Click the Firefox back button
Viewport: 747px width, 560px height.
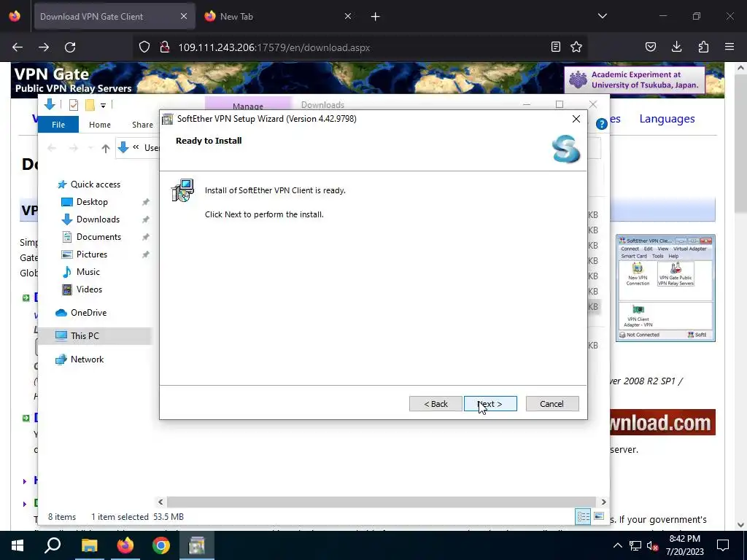[x=18, y=47]
